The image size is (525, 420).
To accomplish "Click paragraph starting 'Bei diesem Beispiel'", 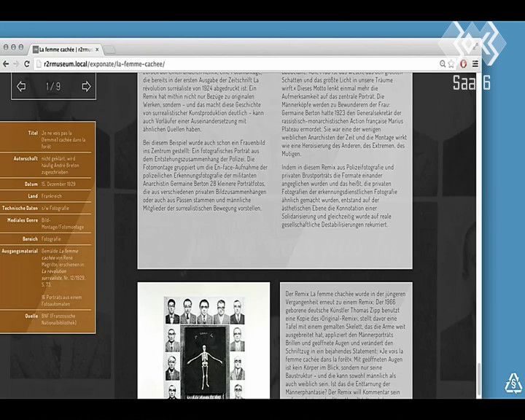I will [x=205, y=175].
